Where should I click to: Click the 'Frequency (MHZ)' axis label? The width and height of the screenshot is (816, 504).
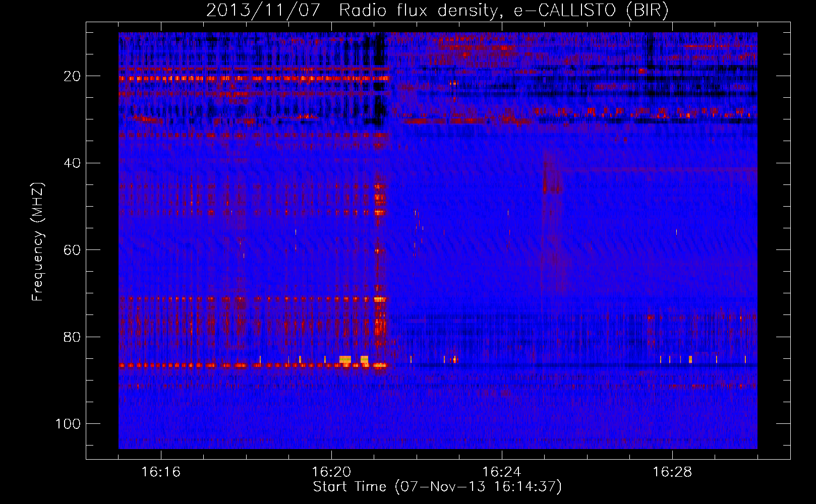[38, 242]
